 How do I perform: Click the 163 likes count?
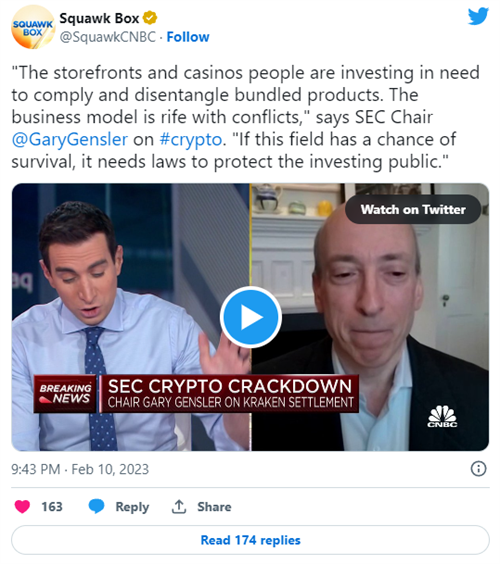(52, 507)
